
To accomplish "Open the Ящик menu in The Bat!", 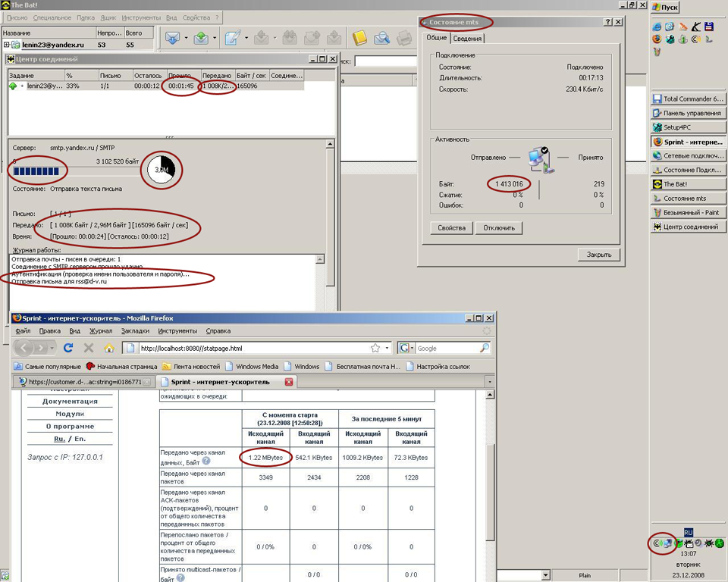I will (x=108, y=17).
